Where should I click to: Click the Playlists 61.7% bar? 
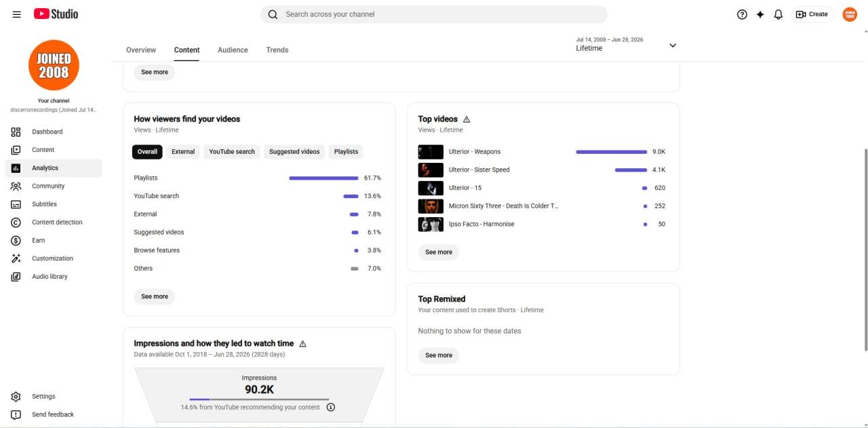[323, 178]
